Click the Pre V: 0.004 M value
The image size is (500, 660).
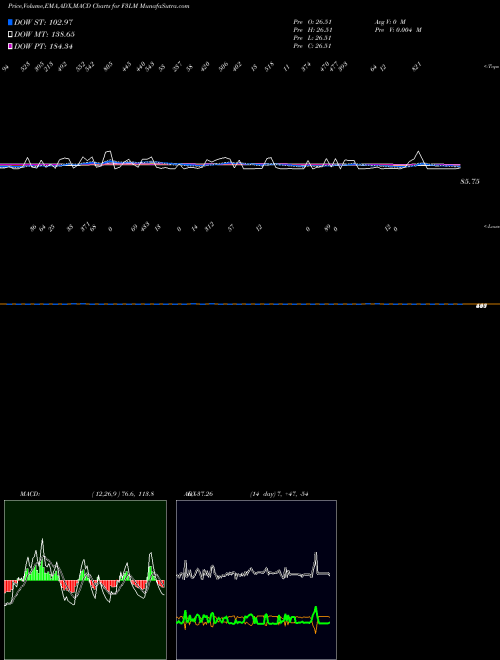pyautogui.click(x=398, y=30)
